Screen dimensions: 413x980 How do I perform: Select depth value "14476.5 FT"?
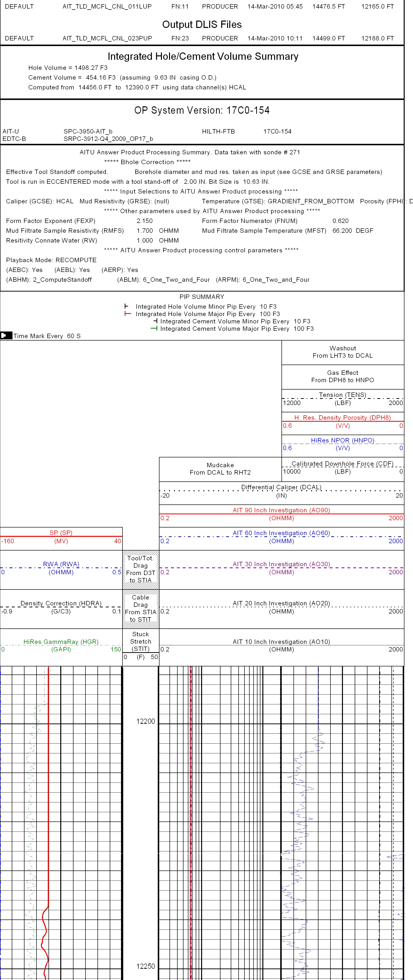click(328, 6)
